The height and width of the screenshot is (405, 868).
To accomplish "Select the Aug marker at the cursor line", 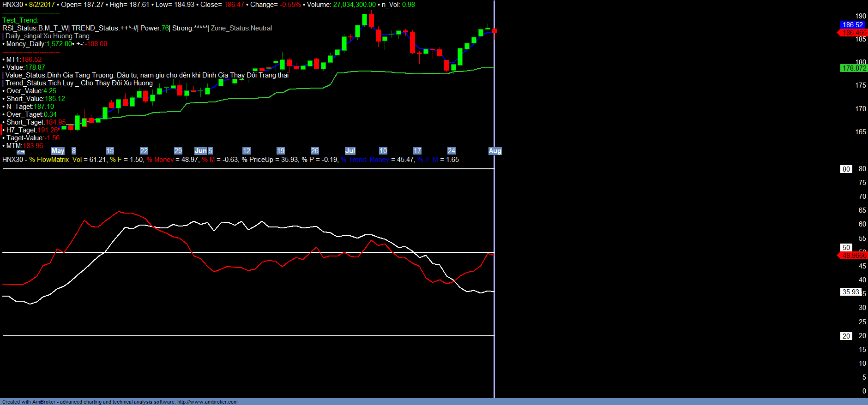I will (x=495, y=151).
